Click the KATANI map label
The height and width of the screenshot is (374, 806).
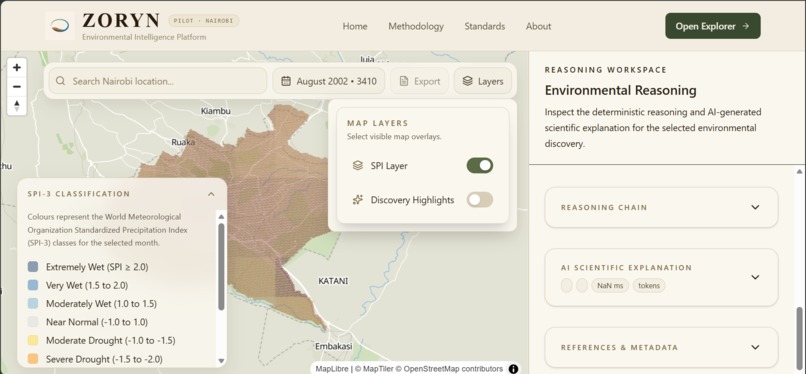(333, 281)
